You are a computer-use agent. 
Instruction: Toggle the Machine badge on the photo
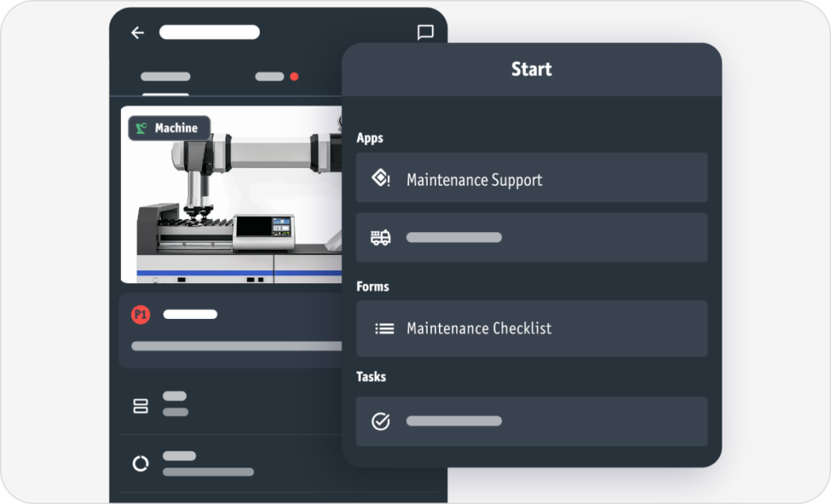pyautogui.click(x=168, y=127)
